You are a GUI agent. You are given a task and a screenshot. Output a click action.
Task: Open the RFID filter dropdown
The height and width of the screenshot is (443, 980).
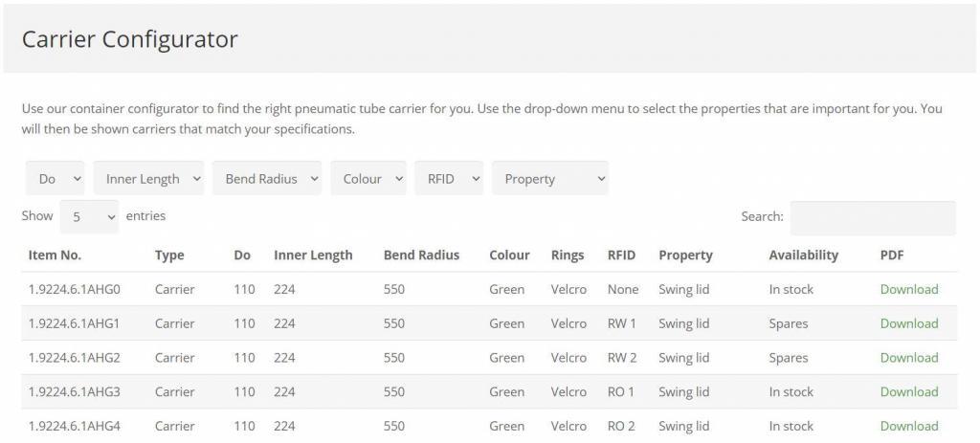tap(449, 179)
